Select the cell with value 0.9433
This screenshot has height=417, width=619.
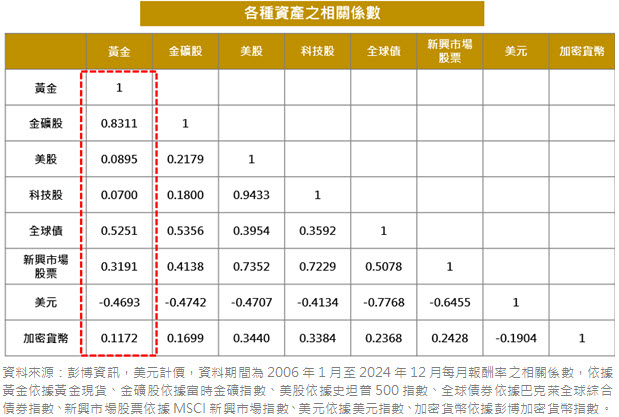[x=252, y=195]
